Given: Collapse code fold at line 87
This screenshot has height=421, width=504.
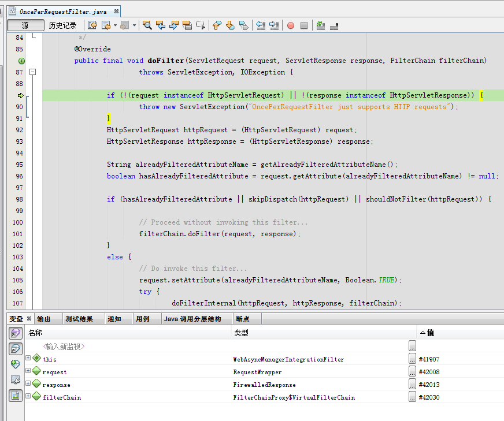Looking at the screenshot, I should [x=32, y=72].
